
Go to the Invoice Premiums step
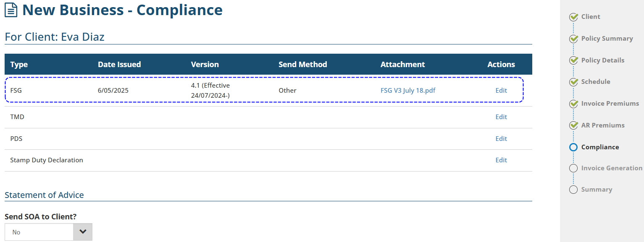(610, 104)
